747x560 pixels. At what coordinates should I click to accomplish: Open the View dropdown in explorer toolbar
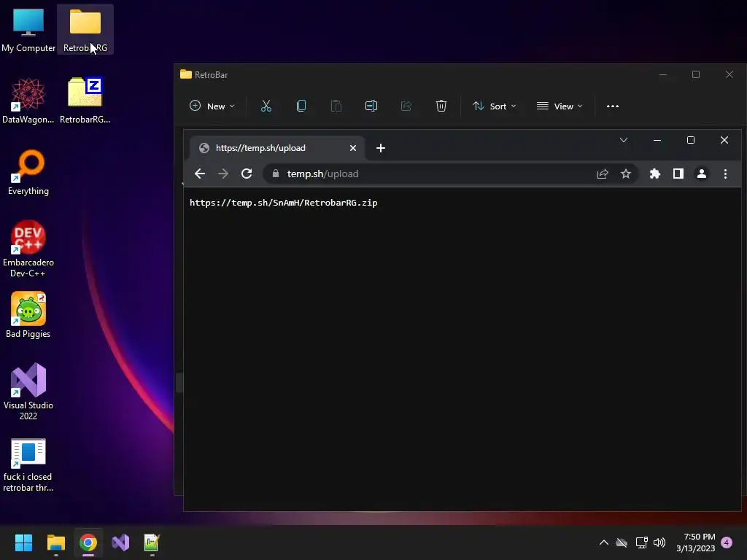tap(560, 106)
